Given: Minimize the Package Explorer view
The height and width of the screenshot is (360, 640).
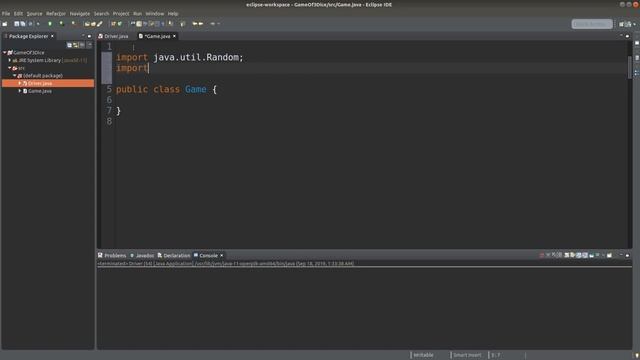Looking at the screenshot, I should [83, 36].
